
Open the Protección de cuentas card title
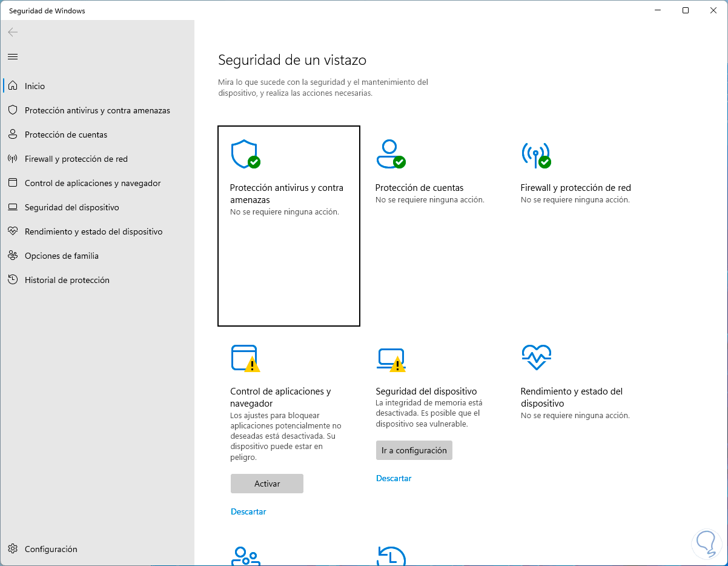pyautogui.click(x=420, y=188)
